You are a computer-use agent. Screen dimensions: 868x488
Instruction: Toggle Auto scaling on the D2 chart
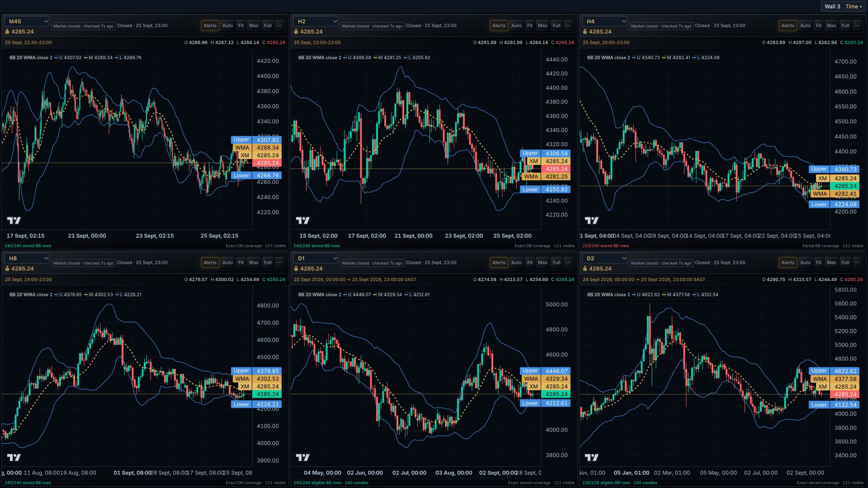(805, 263)
